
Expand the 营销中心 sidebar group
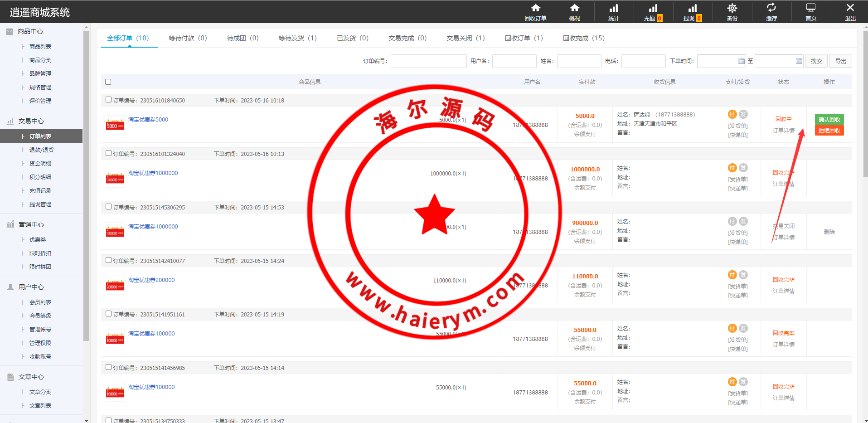tap(31, 224)
